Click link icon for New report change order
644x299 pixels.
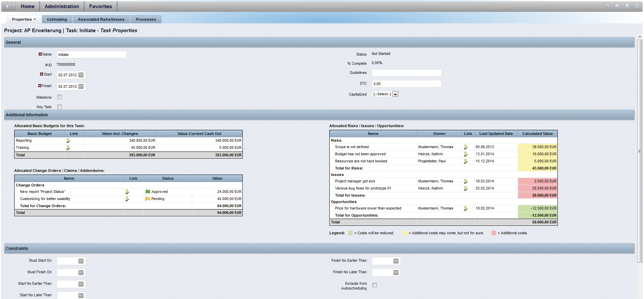127,192
